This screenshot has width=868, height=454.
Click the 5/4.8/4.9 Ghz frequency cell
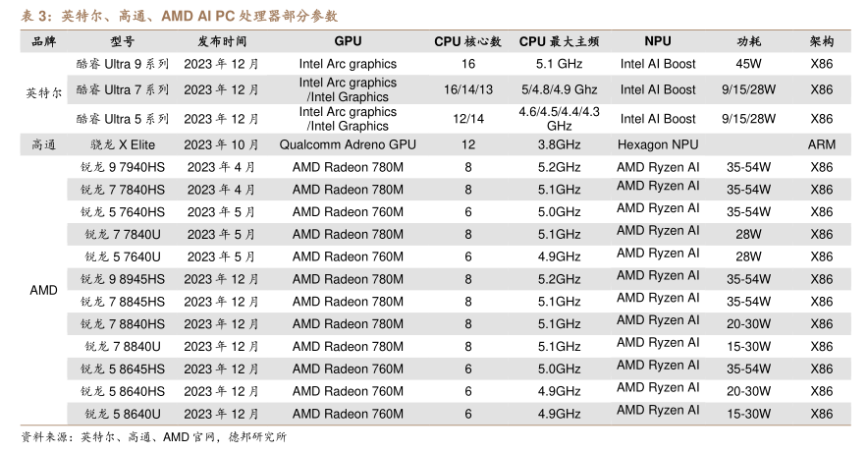click(559, 89)
